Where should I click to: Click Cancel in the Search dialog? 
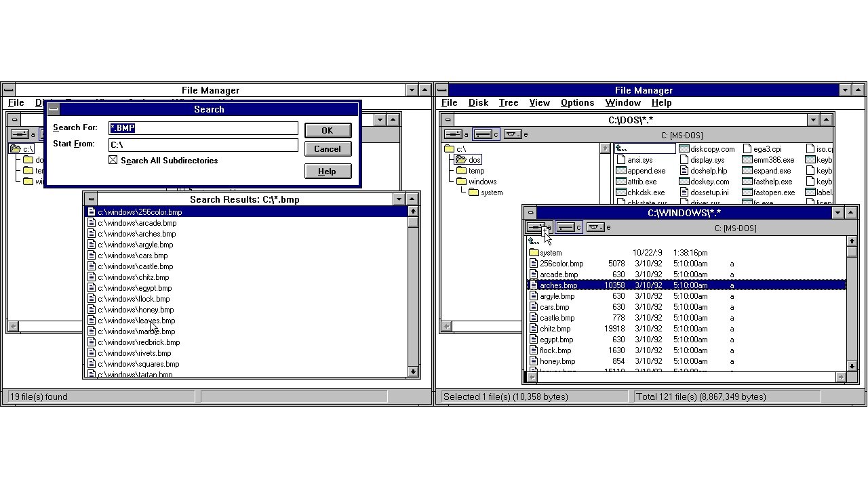point(328,149)
